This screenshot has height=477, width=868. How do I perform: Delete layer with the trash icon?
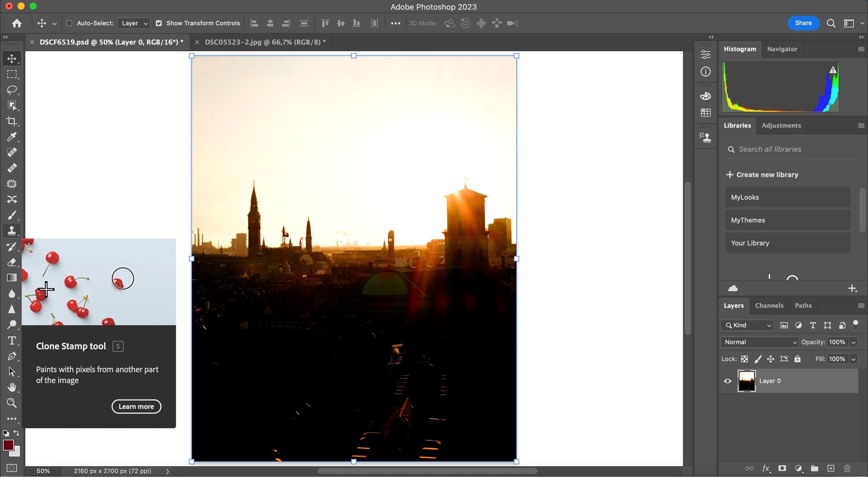[847, 468]
